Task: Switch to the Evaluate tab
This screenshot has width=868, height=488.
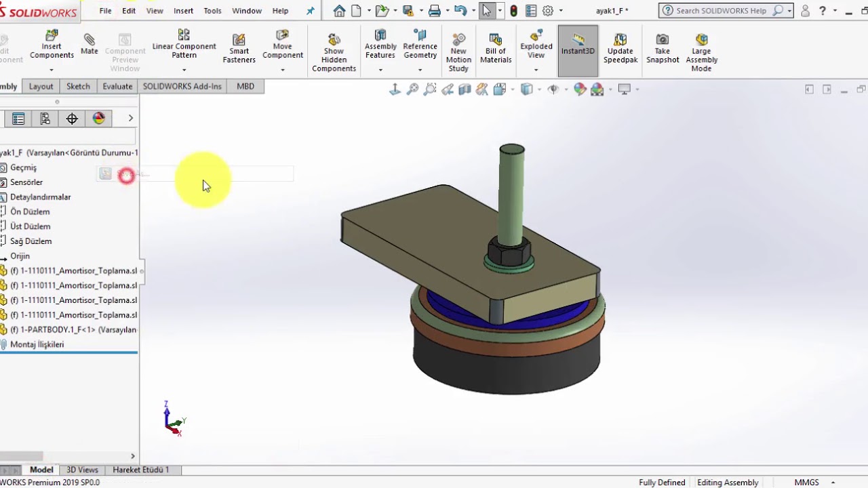Action: (x=117, y=87)
